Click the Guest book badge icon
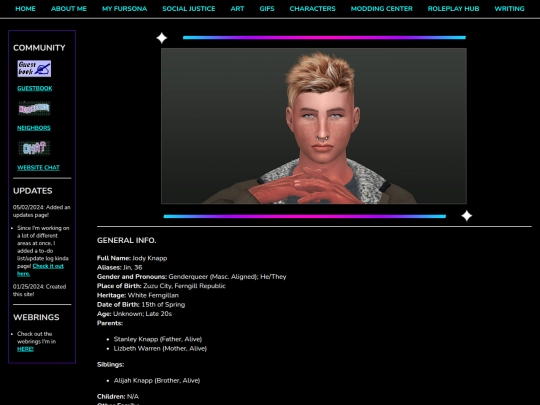This screenshot has height=405, width=540. [x=34, y=69]
